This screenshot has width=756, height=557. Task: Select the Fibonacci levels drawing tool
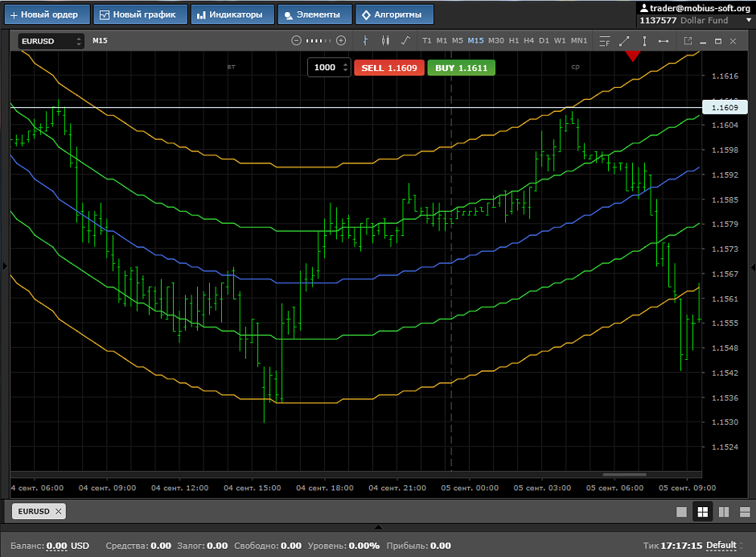pos(605,41)
